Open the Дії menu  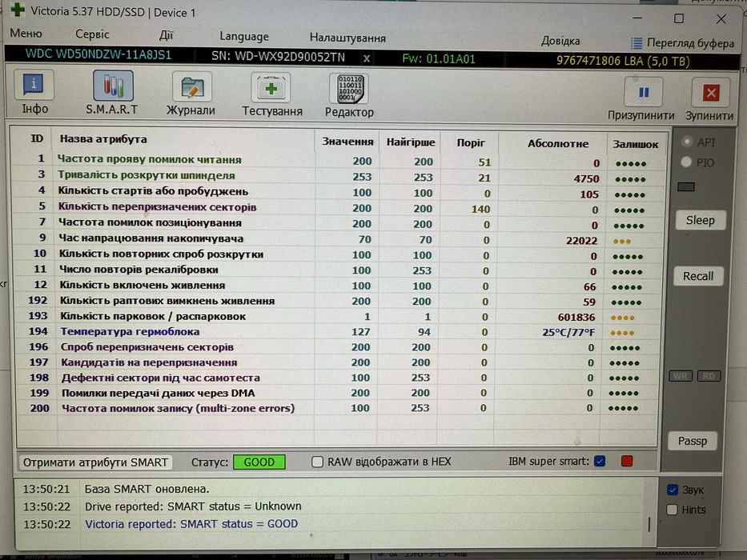pyautogui.click(x=167, y=36)
